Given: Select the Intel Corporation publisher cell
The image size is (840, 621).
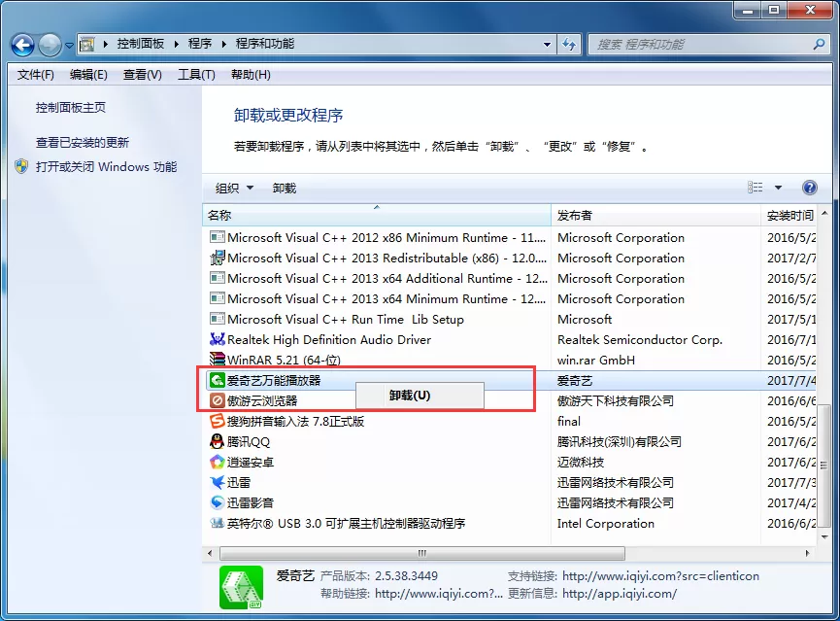Looking at the screenshot, I should click(x=605, y=524).
